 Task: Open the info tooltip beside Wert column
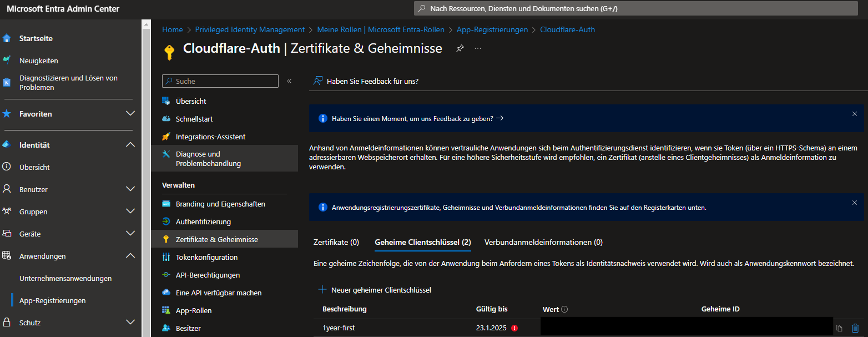click(564, 309)
